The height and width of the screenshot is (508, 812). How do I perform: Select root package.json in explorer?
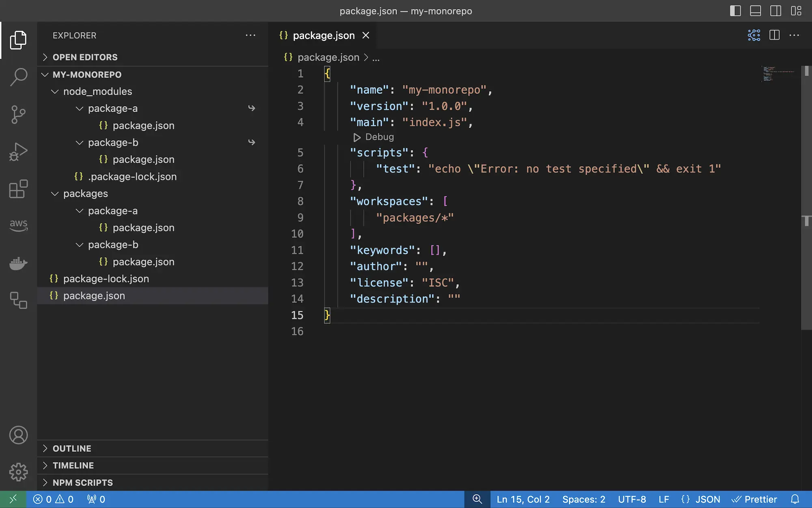pyautogui.click(x=153, y=296)
